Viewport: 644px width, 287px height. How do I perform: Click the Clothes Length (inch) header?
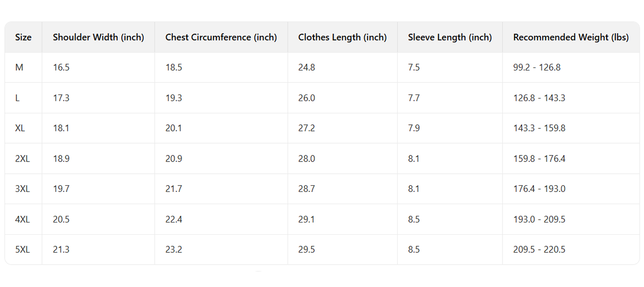click(342, 37)
